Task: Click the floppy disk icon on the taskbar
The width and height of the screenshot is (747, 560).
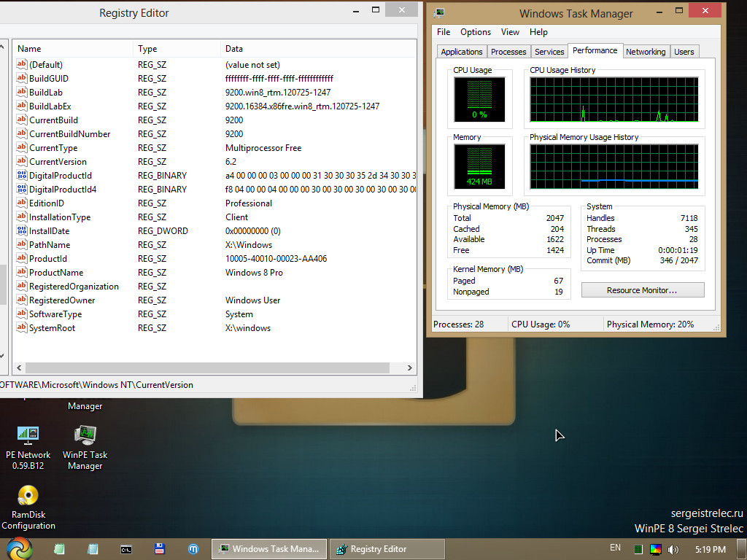Action: (x=159, y=549)
